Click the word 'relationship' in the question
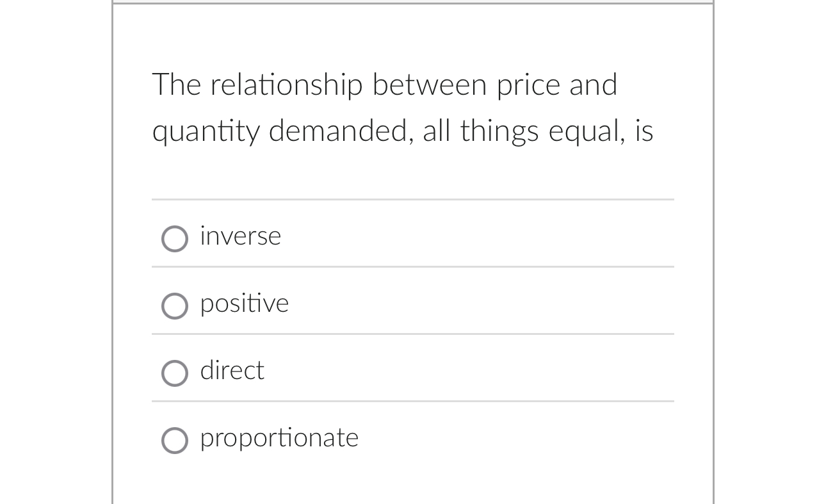 (x=286, y=85)
